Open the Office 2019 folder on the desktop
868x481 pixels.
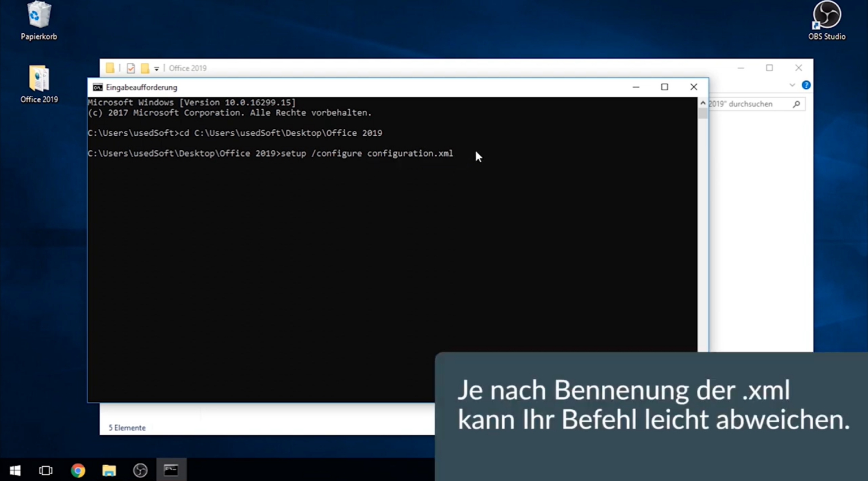(38, 76)
